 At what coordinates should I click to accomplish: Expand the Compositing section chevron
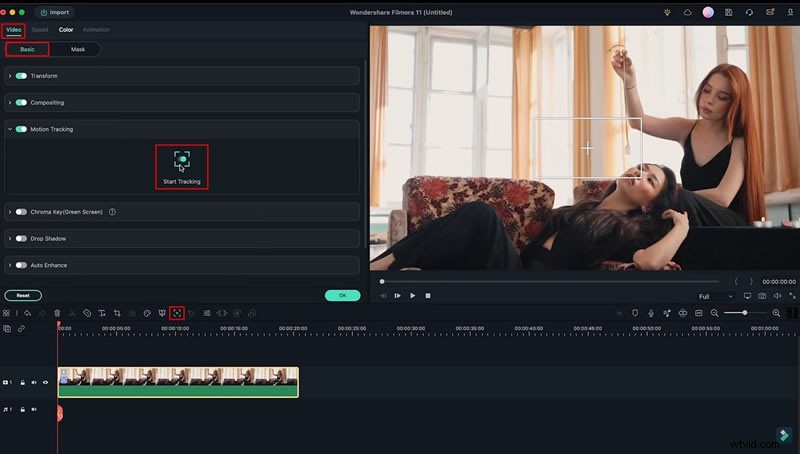click(10, 103)
